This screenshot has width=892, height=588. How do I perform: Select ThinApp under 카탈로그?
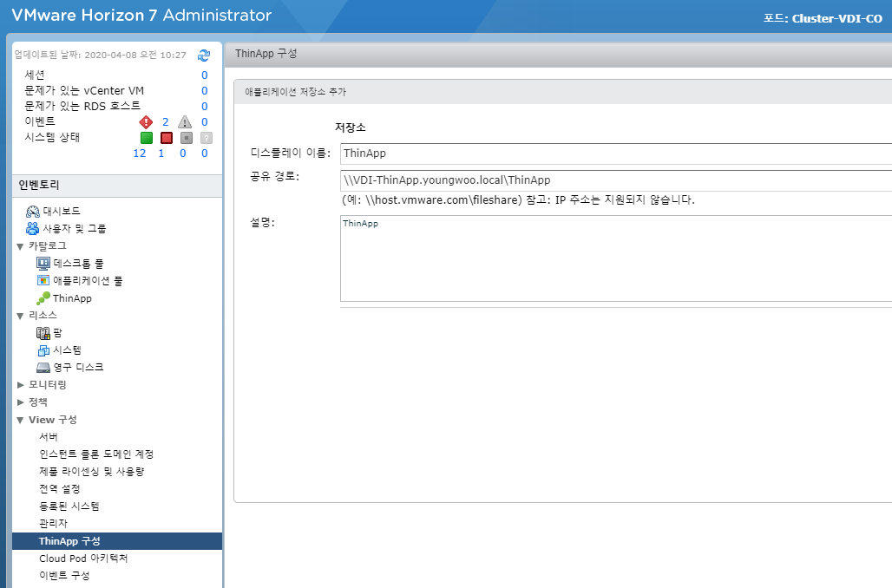click(x=72, y=298)
